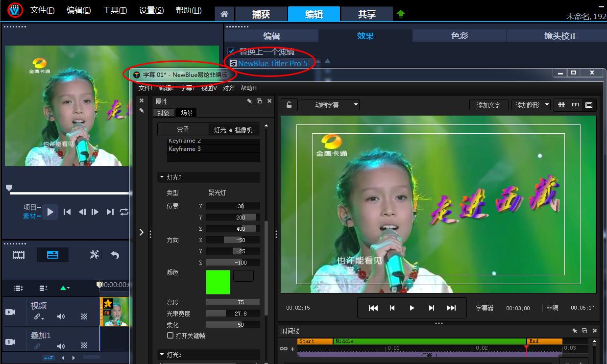Image resolution: width=607 pixels, height=364 pixels.
Task: Toggle the grid display in the titler toolbar
Action: (x=561, y=105)
